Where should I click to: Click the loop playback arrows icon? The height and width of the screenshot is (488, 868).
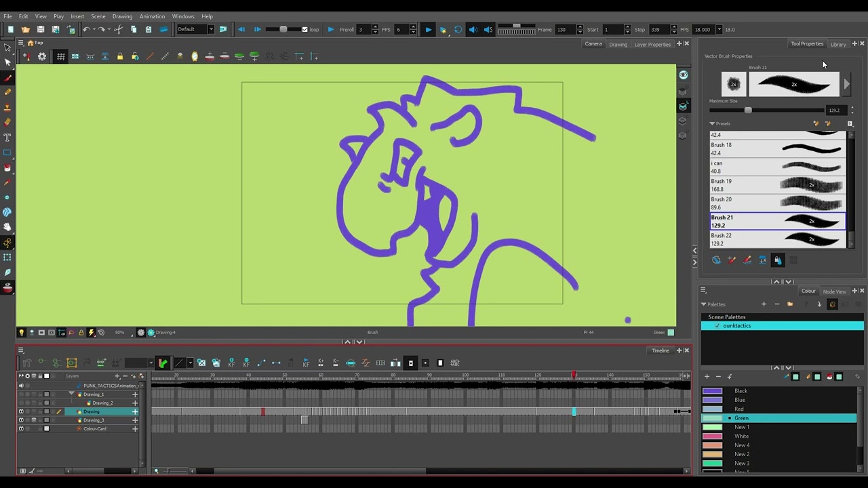(458, 29)
